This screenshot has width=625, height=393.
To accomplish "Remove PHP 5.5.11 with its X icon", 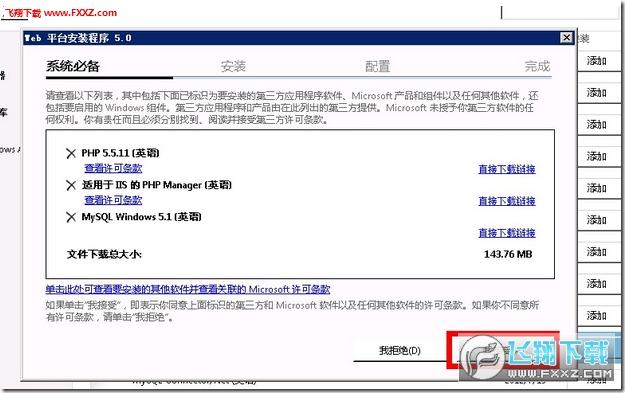I will click(x=71, y=153).
